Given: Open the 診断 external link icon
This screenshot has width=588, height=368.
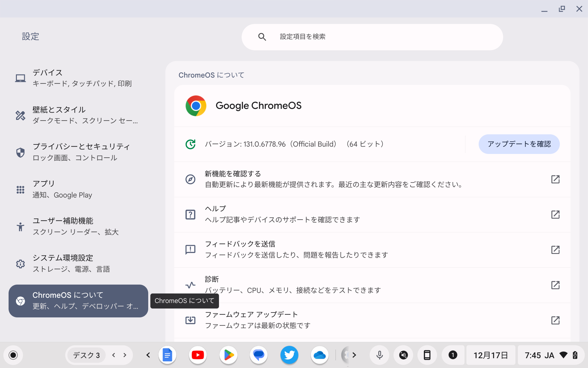Looking at the screenshot, I should 556,285.
